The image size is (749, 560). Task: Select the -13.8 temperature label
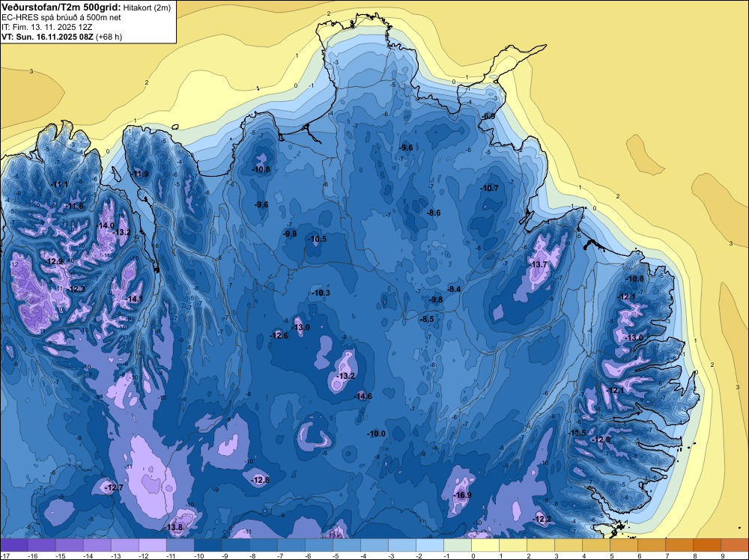coord(174,527)
